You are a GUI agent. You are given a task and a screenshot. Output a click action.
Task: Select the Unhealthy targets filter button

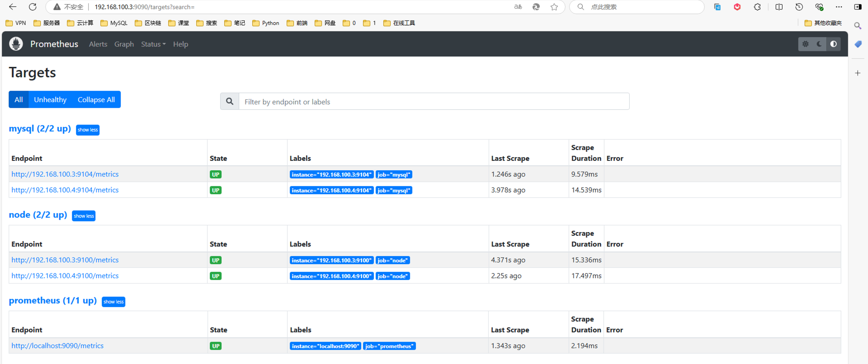(x=50, y=99)
